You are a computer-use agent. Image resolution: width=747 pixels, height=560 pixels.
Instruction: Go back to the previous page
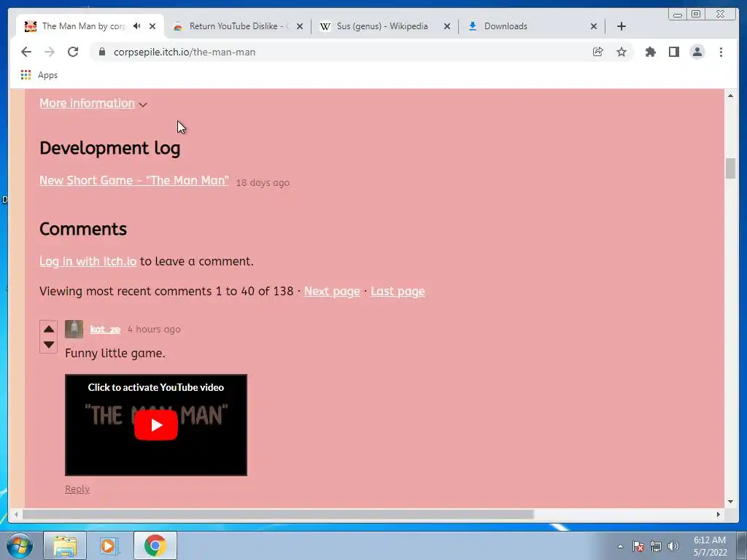26,52
